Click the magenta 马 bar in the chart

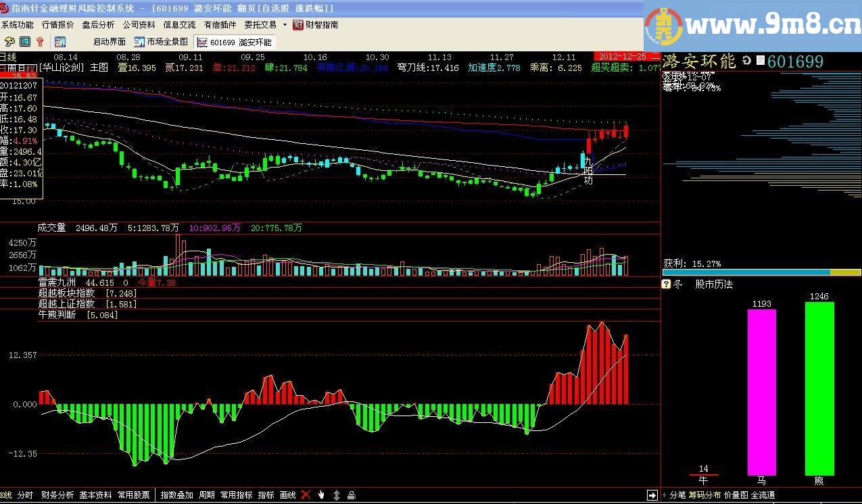click(761, 392)
